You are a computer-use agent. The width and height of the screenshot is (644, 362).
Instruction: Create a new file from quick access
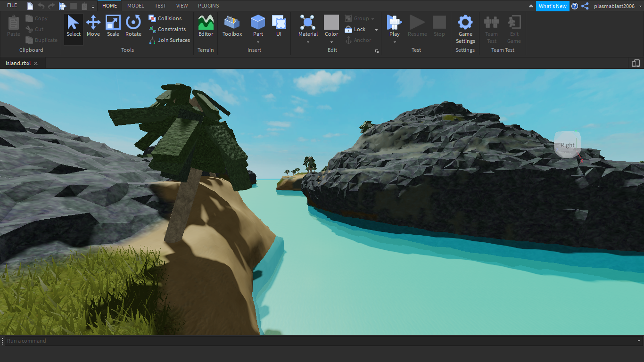pyautogui.click(x=30, y=6)
